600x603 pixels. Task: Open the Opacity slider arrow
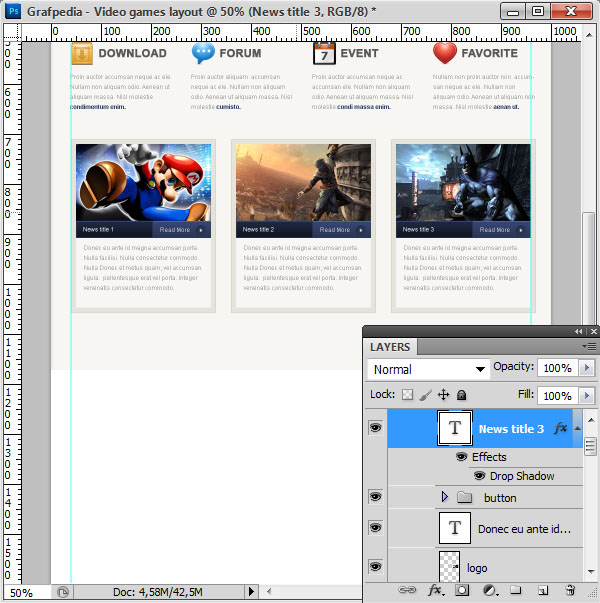[587, 368]
